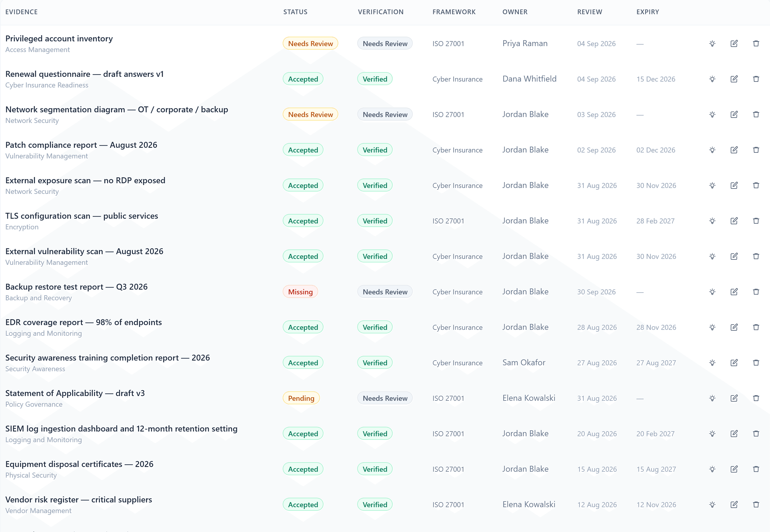Click lightbulb for EDR coverage report

(712, 327)
